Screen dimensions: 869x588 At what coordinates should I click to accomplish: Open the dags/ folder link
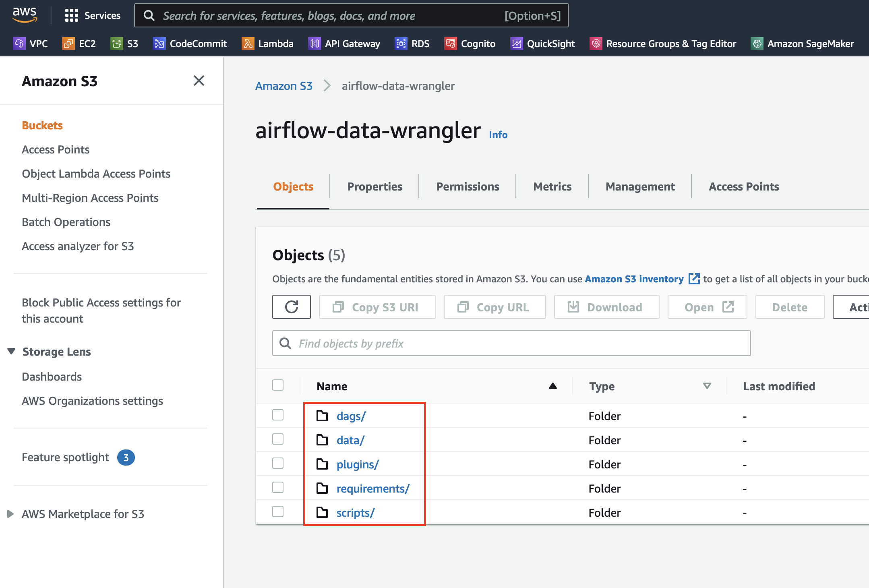(x=351, y=416)
